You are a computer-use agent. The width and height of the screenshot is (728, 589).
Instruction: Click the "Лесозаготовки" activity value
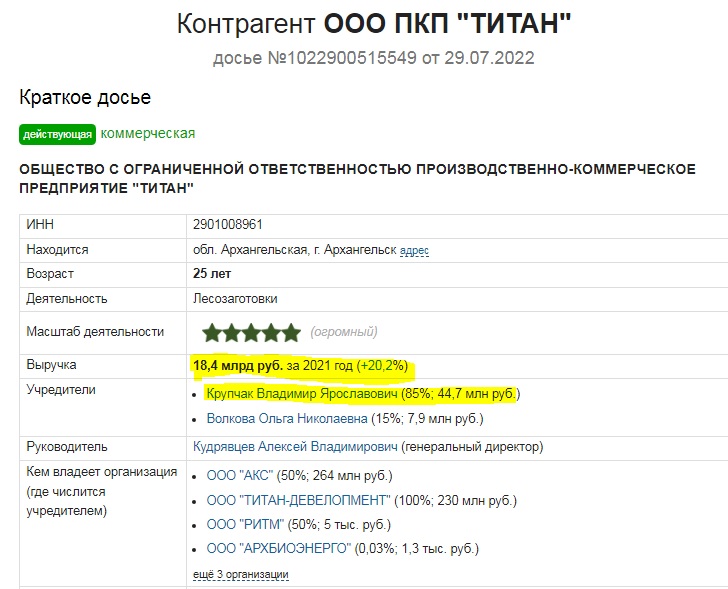[235, 298]
